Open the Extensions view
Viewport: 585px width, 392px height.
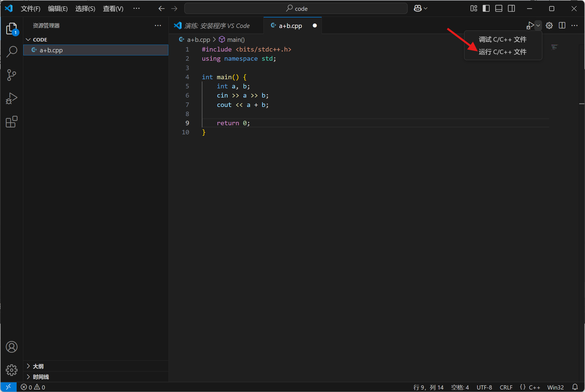pyautogui.click(x=12, y=122)
